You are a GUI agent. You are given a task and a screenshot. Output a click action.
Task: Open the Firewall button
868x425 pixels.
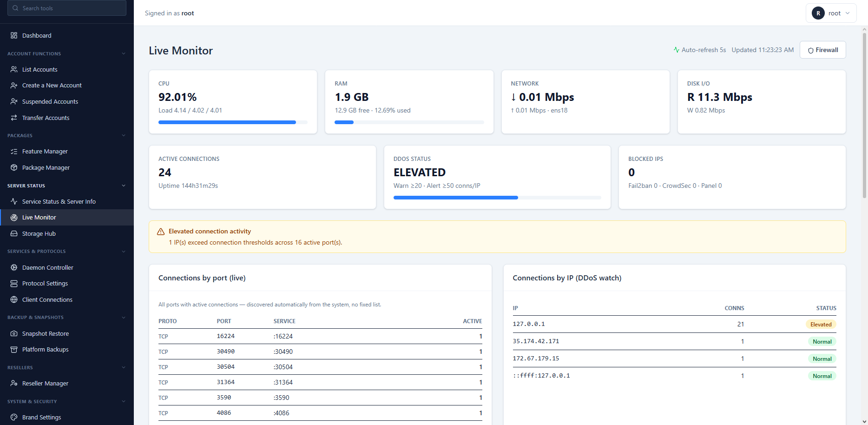click(x=822, y=50)
